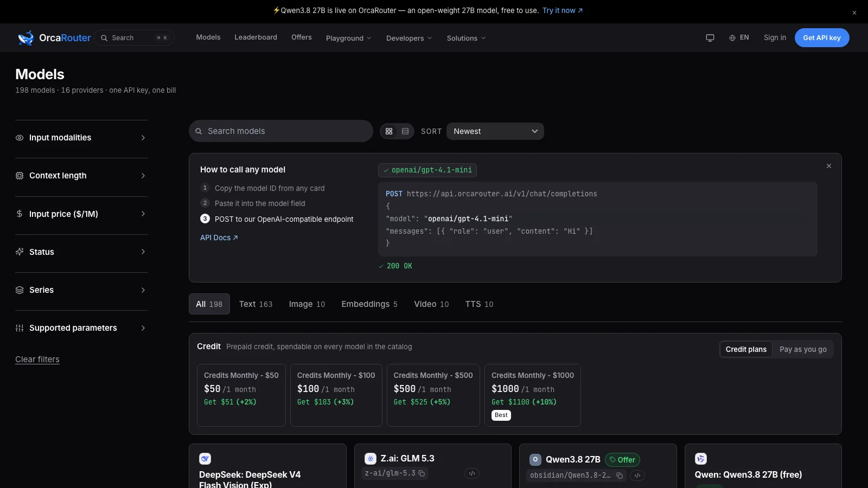Image resolution: width=868 pixels, height=488 pixels.
Task: Open the Offers nav item
Action: coord(302,37)
